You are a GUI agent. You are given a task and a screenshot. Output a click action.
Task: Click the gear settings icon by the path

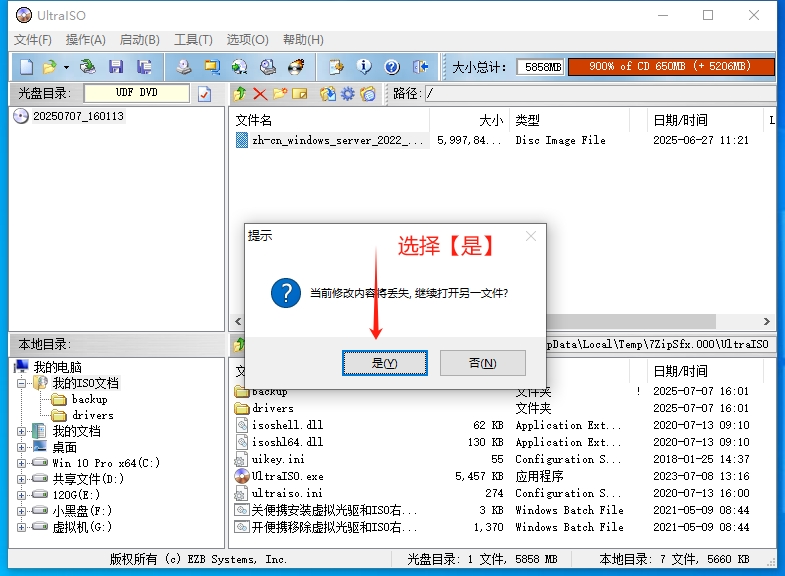click(348, 94)
